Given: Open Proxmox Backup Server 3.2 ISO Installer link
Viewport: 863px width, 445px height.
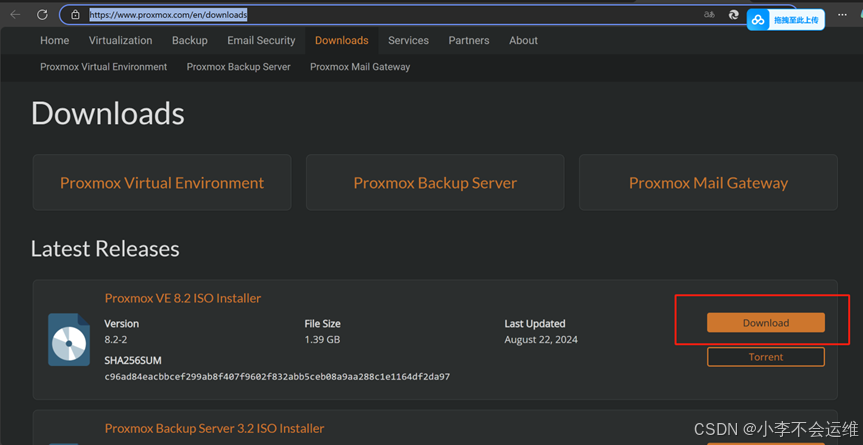Looking at the screenshot, I should pyautogui.click(x=215, y=428).
